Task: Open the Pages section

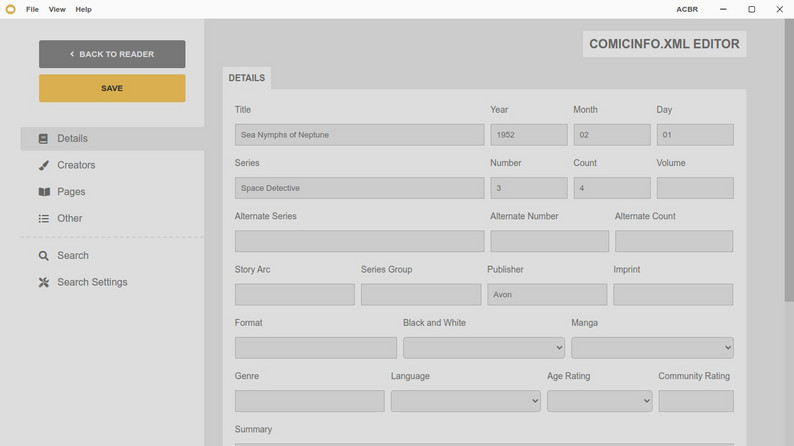Action: (112, 192)
